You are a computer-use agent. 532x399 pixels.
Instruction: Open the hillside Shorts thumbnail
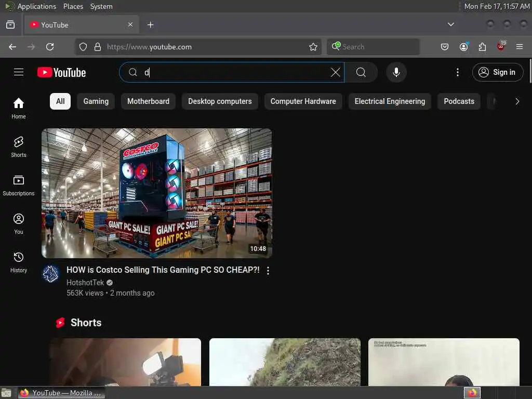(285, 362)
